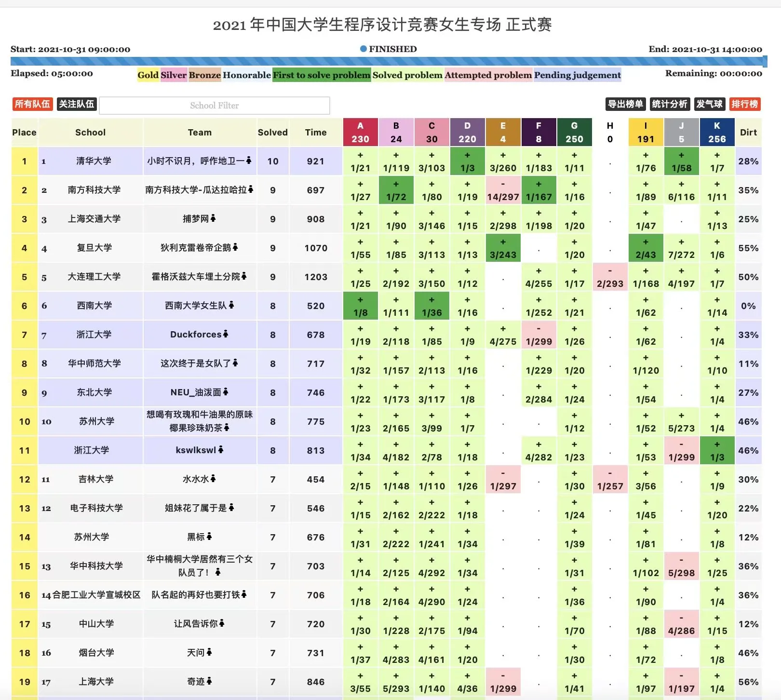The height and width of the screenshot is (700, 781).
Task: Click the 导出榜单 export button
Action: 625,104
